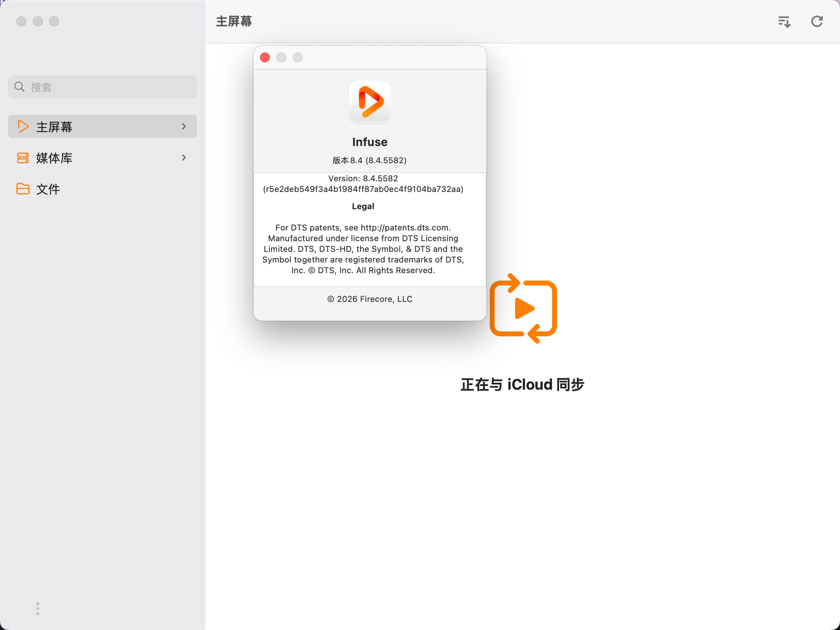Click the refresh icon in toolbar
Viewport: 840px width, 630px height.
817,21
